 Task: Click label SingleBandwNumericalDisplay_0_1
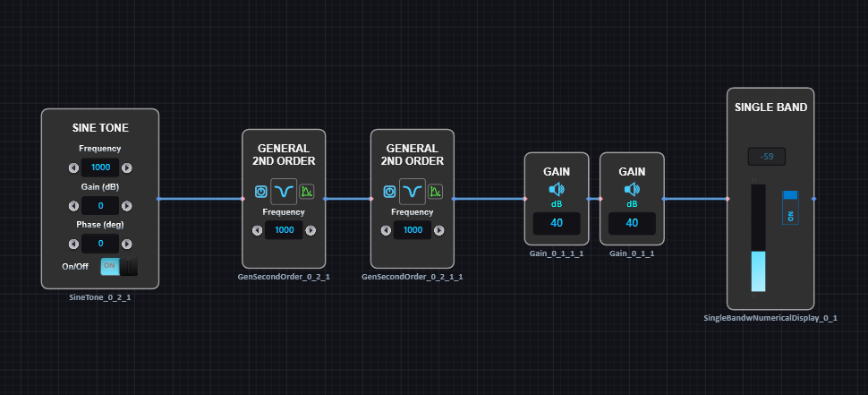[770, 318]
